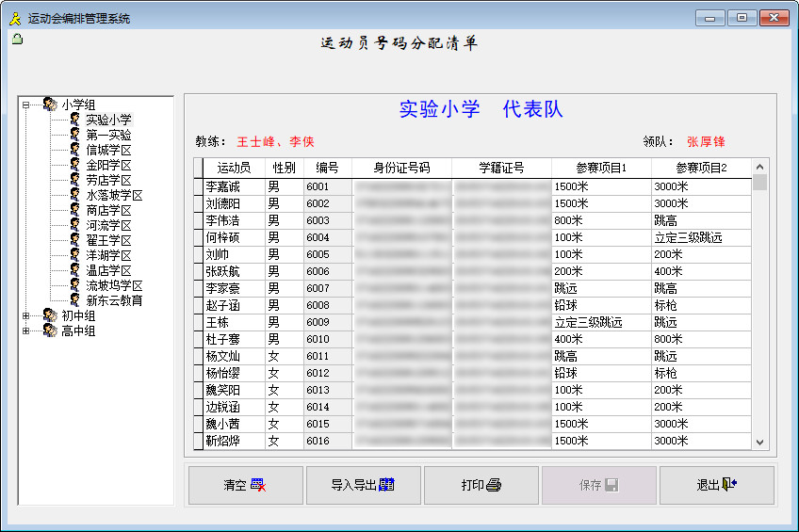Click 标枪 in 杨怡缨's row

point(701,373)
